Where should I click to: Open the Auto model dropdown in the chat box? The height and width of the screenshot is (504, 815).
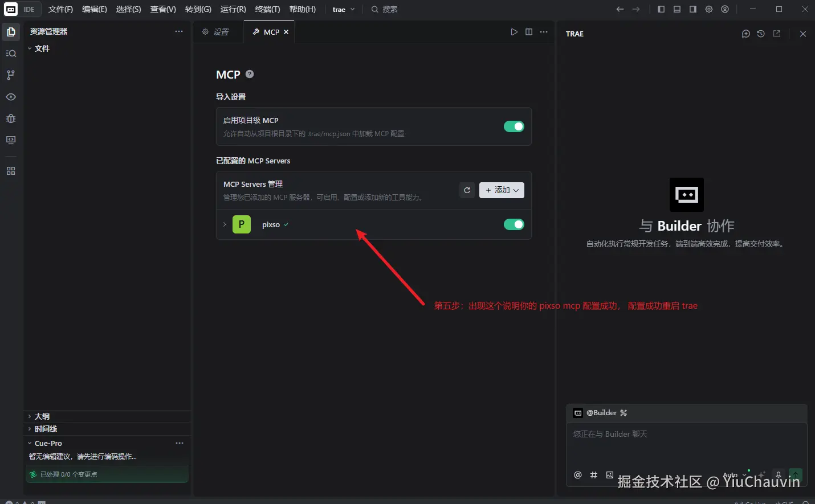tap(735, 475)
